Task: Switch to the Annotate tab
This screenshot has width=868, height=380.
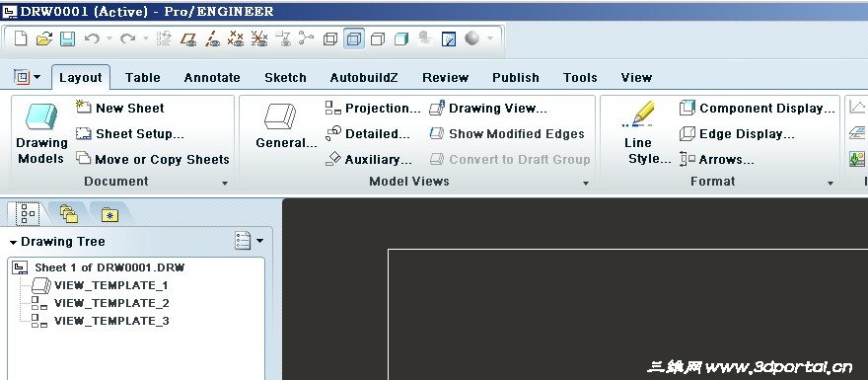Action: coord(212,78)
